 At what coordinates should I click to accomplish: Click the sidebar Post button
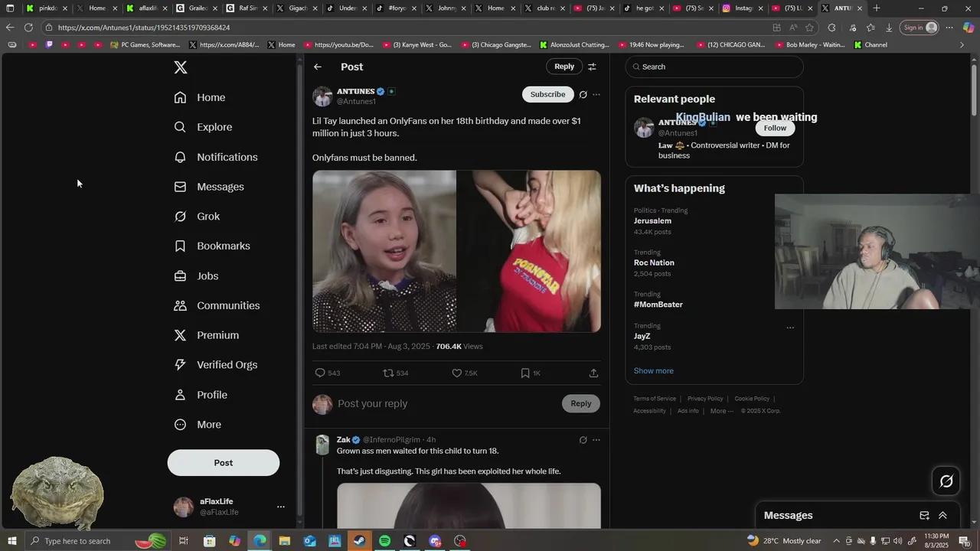pos(224,463)
